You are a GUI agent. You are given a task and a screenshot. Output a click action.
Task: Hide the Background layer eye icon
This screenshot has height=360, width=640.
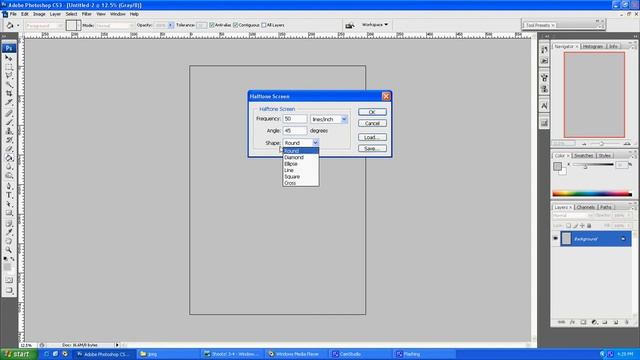[x=556, y=239]
